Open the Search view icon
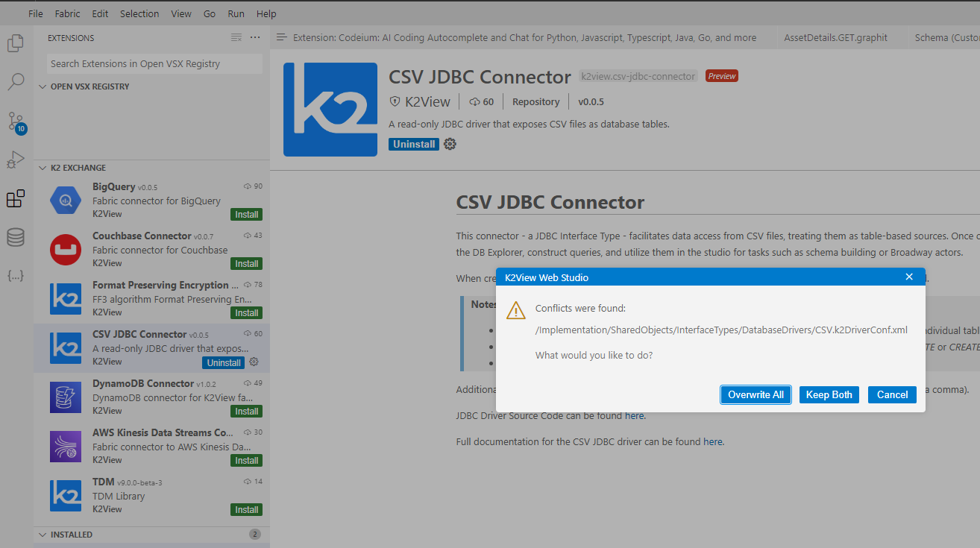The height and width of the screenshot is (548, 980). pyautogui.click(x=16, y=82)
